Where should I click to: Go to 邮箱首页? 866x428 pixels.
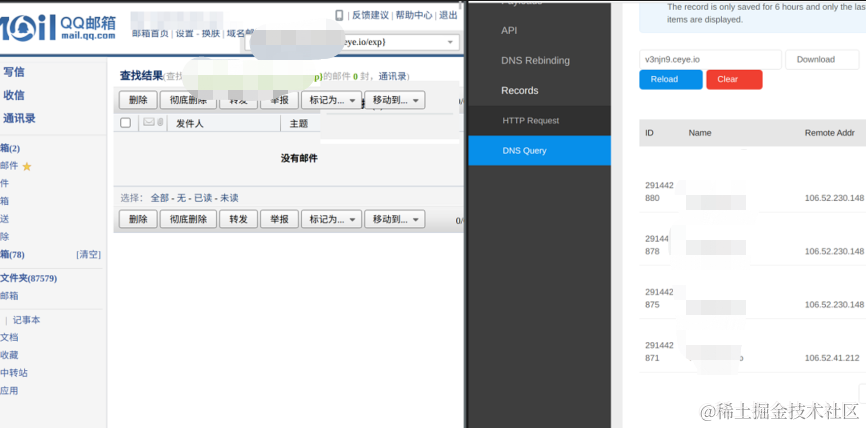coord(150,34)
